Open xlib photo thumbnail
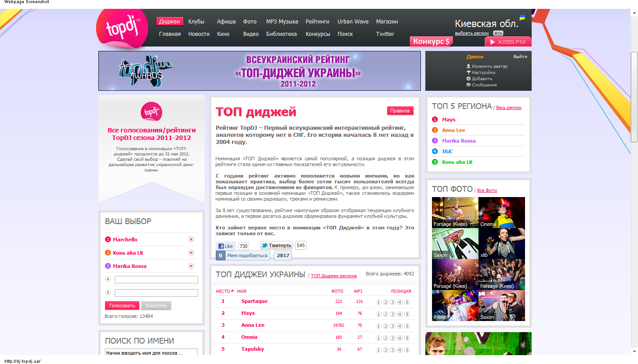Image resolution: width=638 pixels, height=364 pixels. [502, 244]
